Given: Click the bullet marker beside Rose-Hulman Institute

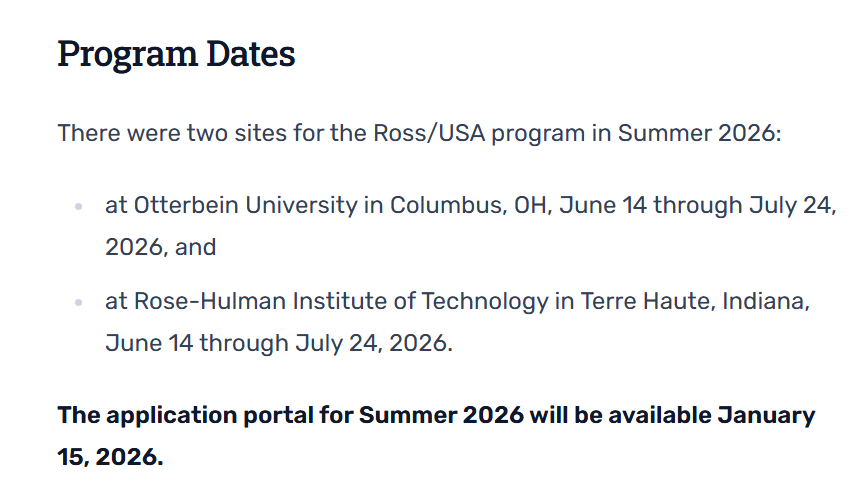Looking at the screenshot, I should pos(78,302).
